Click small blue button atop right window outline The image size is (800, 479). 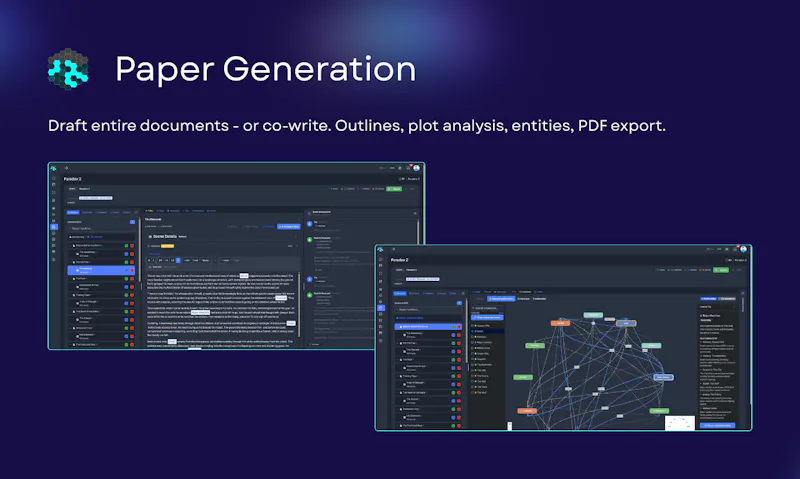[x=460, y=303]
